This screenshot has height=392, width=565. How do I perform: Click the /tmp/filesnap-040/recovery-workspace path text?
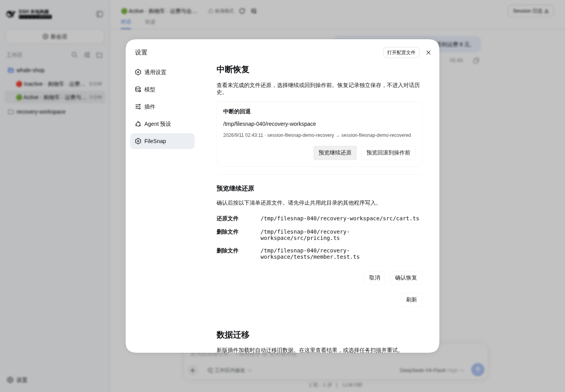coord(270,124)
